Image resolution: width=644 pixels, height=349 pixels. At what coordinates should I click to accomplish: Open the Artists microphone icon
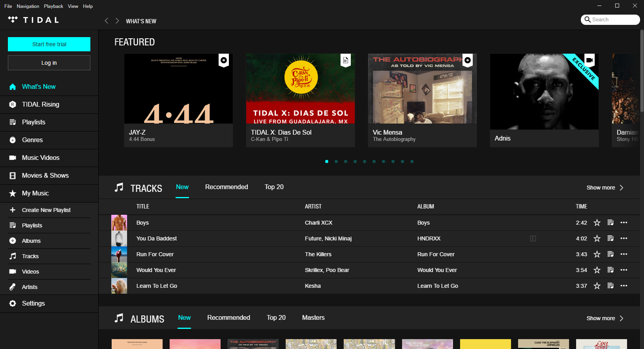[13, 287]
